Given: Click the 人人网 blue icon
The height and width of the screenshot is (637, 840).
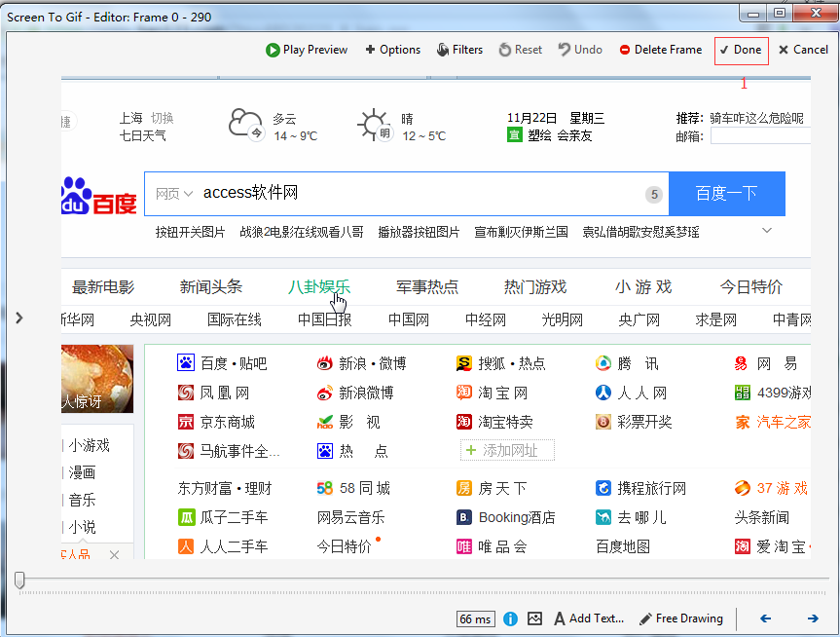Looking at the screenshot, I should (603, 393).
